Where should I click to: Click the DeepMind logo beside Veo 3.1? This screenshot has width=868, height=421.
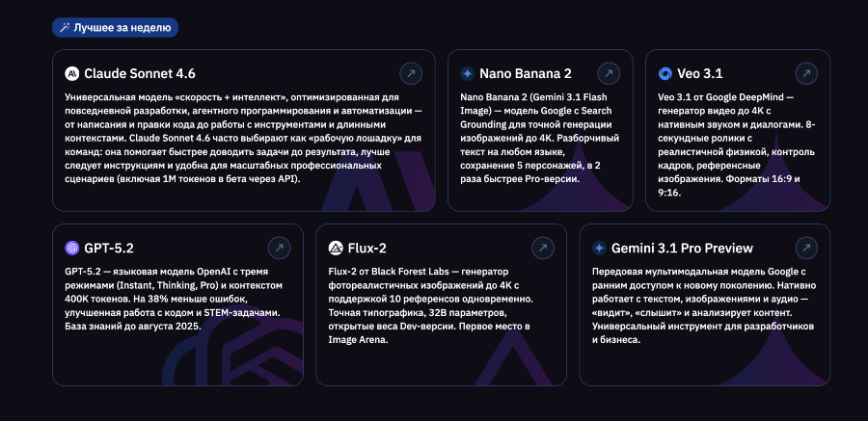(x=665, y=73)
